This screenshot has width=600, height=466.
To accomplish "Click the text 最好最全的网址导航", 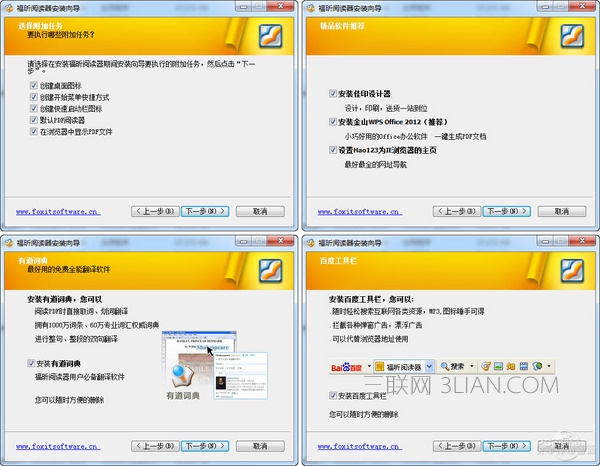I will (375, 165).
